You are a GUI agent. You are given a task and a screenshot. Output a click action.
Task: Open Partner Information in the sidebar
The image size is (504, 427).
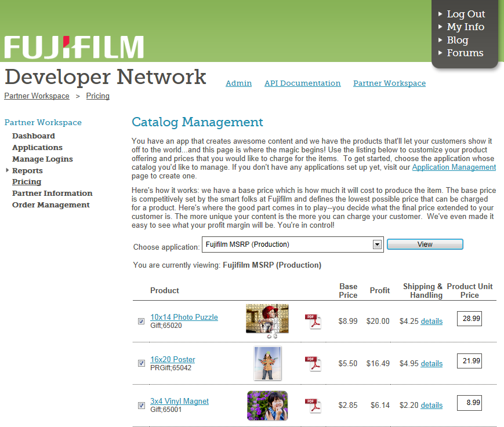click(x=52, y=194)
